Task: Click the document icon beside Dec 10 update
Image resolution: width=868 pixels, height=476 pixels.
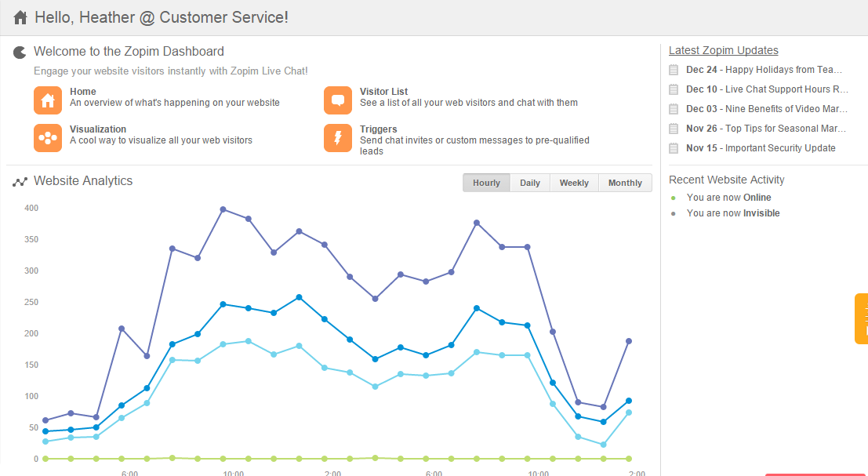Action: click(674, 89)
